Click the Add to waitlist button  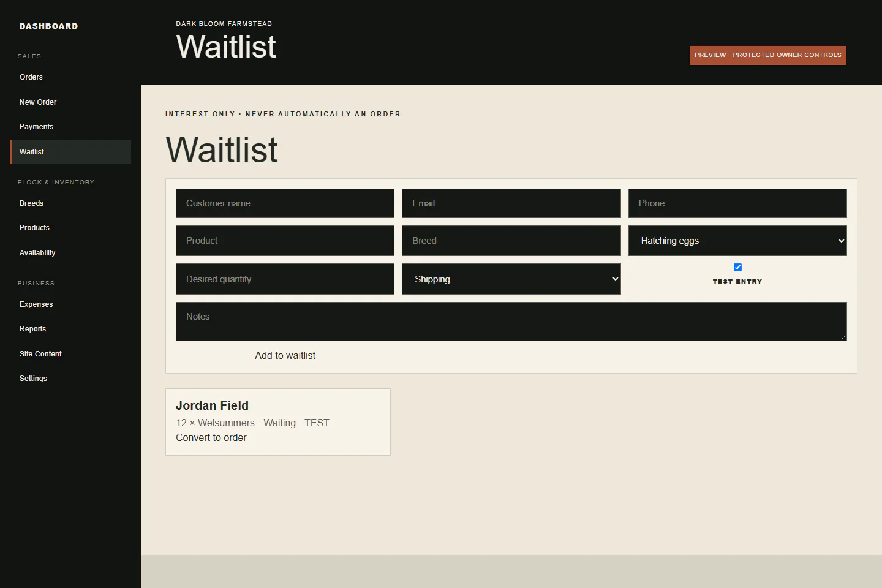pos(285,356)
